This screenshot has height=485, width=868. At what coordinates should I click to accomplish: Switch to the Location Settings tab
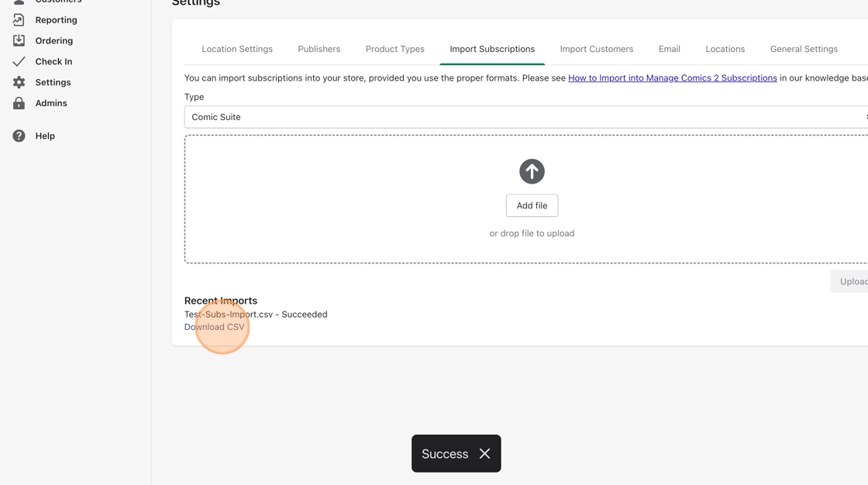coord(237,49)
